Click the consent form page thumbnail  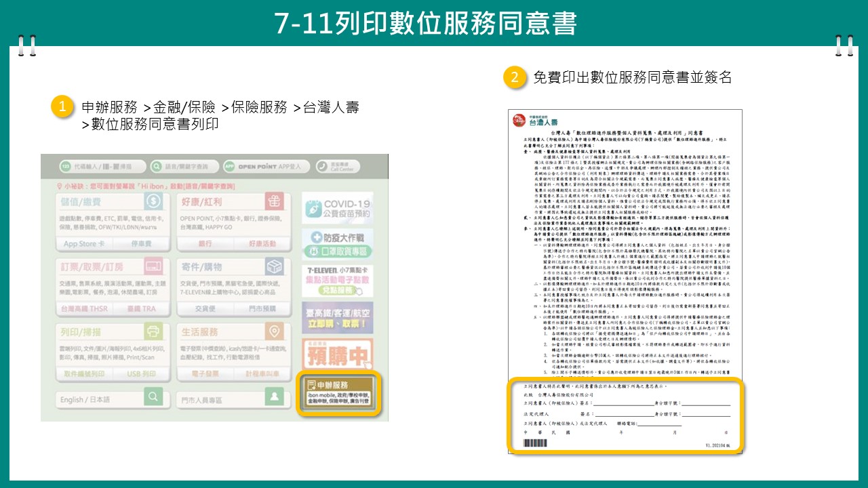(x=625, y=281)
